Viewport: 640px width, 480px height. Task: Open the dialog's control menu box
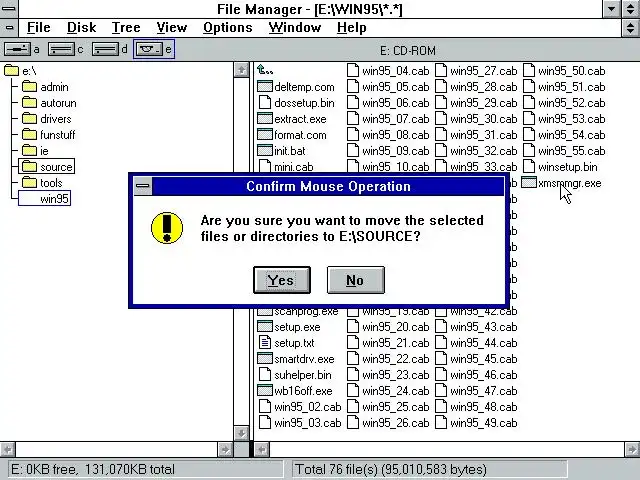click(143, 186)
